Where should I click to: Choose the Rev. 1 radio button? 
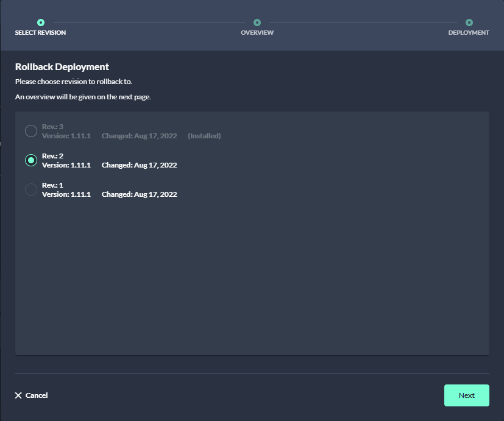coord(31,189)
